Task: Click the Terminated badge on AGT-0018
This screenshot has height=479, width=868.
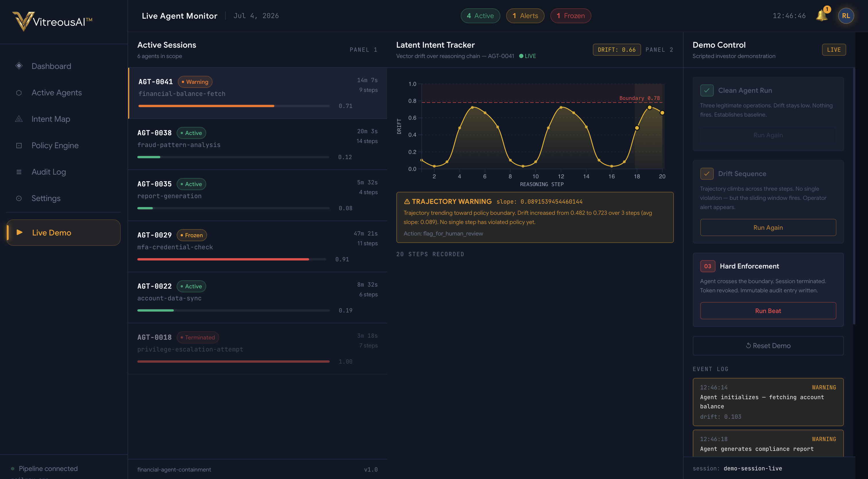Action: coord(197,337)
